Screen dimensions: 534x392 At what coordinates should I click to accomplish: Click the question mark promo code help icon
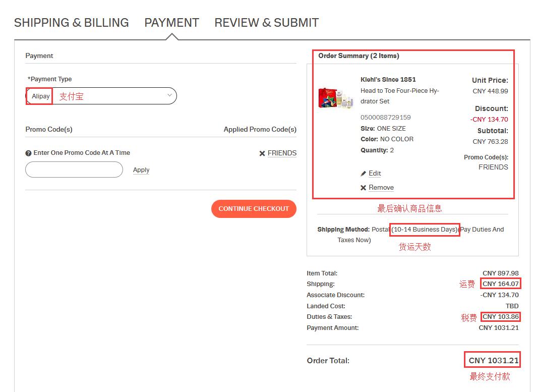click(28, 153)
